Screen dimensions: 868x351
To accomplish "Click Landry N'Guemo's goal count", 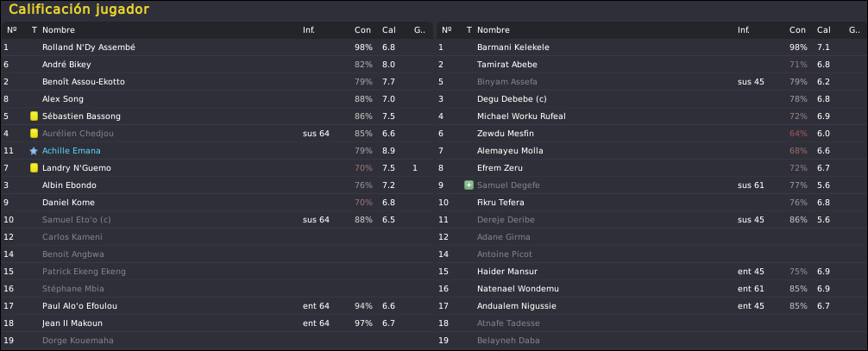I will coord(415,168).
